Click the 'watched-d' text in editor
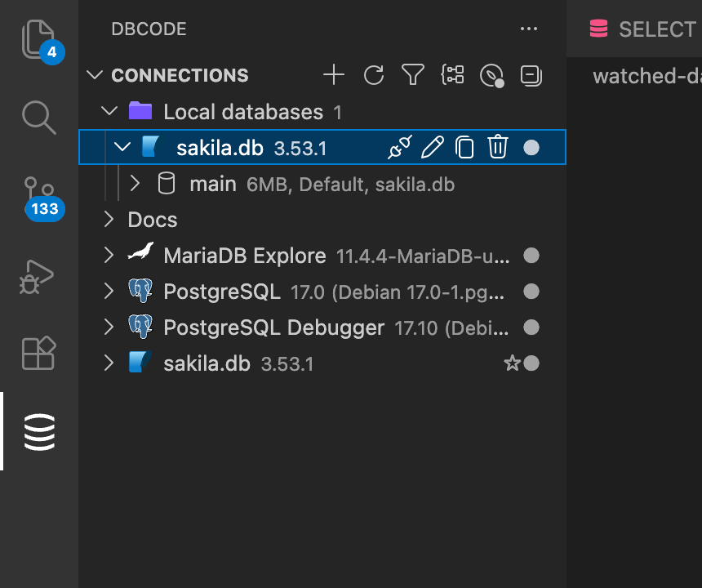Image resolution: width=702 pixels, height=588 pixels. point(646,76)
